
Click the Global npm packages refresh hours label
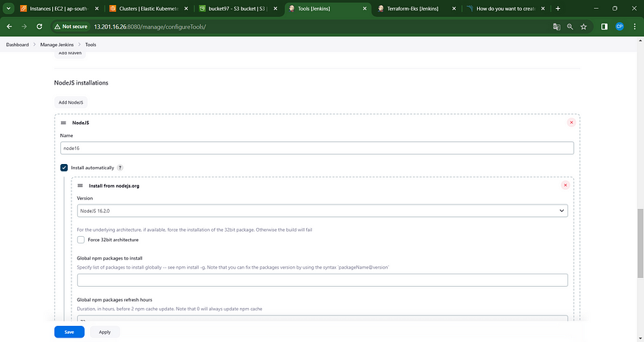coord(114,300)
